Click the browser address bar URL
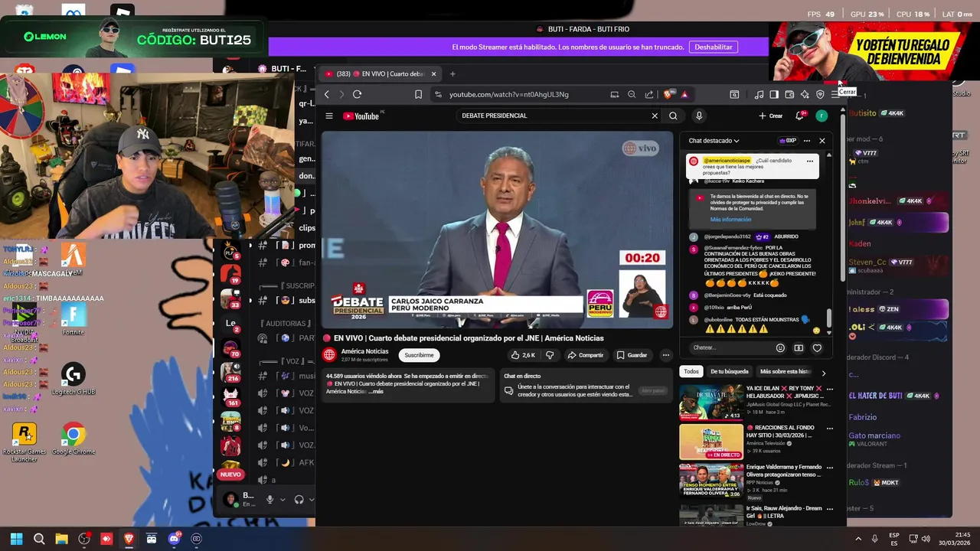Image resolution: width=980 pixels, height=551 pixels. tap(509, 94)
